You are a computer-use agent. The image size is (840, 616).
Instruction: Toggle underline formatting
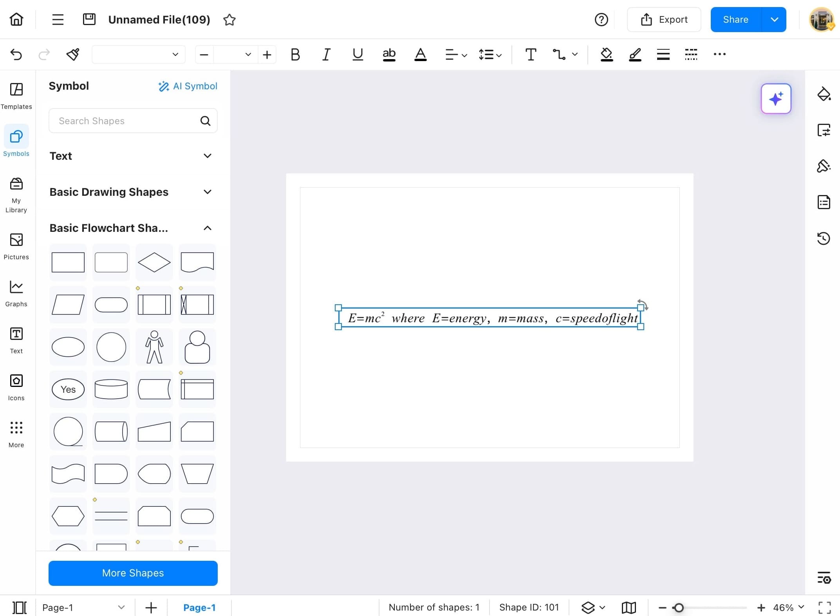[x=357, y=54]
